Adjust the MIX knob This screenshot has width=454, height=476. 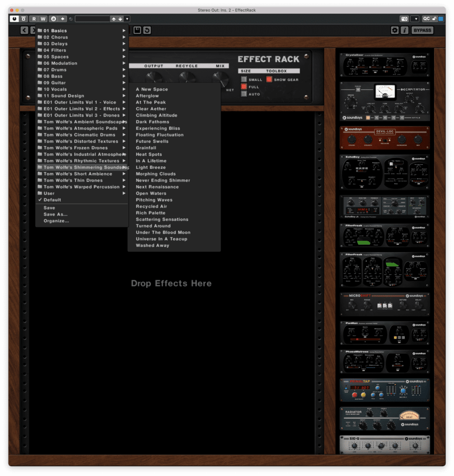coord(220,78)
